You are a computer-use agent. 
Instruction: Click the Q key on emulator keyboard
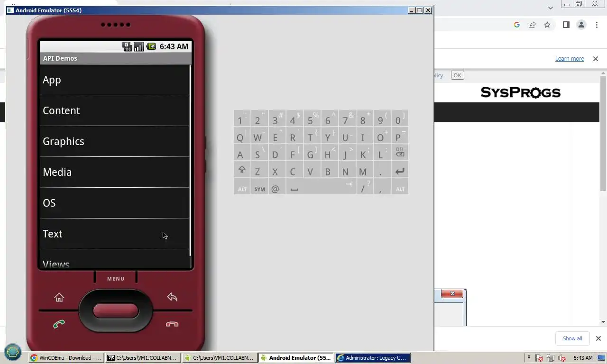(x=242, y=136)
